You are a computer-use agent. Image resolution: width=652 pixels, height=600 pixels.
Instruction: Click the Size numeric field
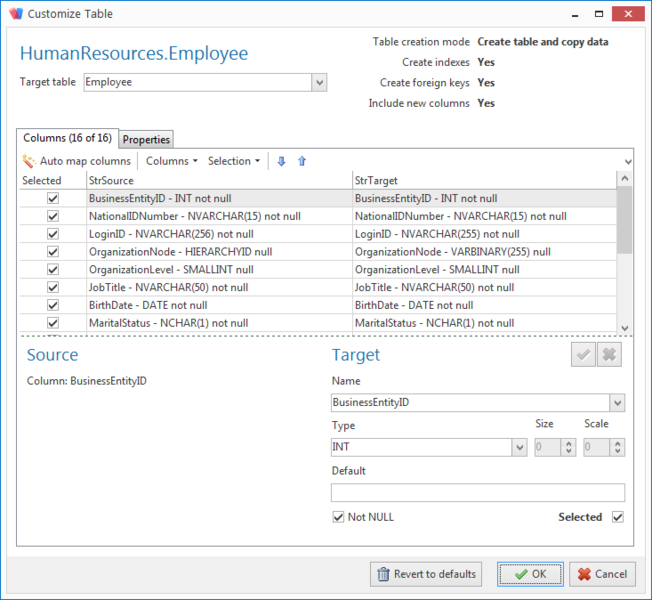548,447
